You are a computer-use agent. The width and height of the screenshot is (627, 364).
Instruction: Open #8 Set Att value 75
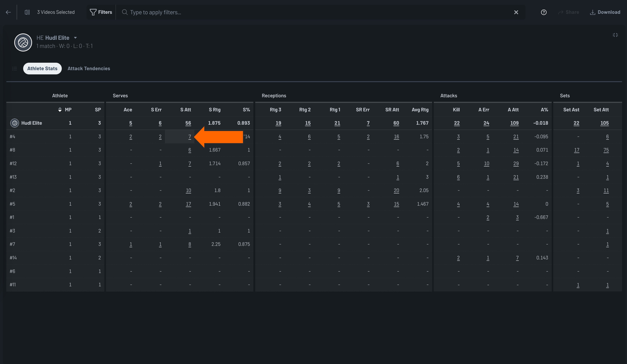tap(606, 150)
